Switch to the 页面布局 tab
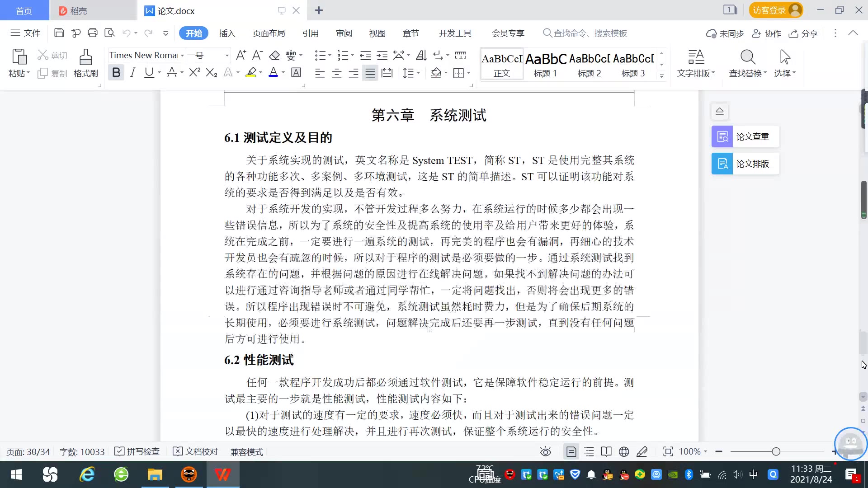Image resolution: width=868 pixels, height=488 pixels. [269, 33]
